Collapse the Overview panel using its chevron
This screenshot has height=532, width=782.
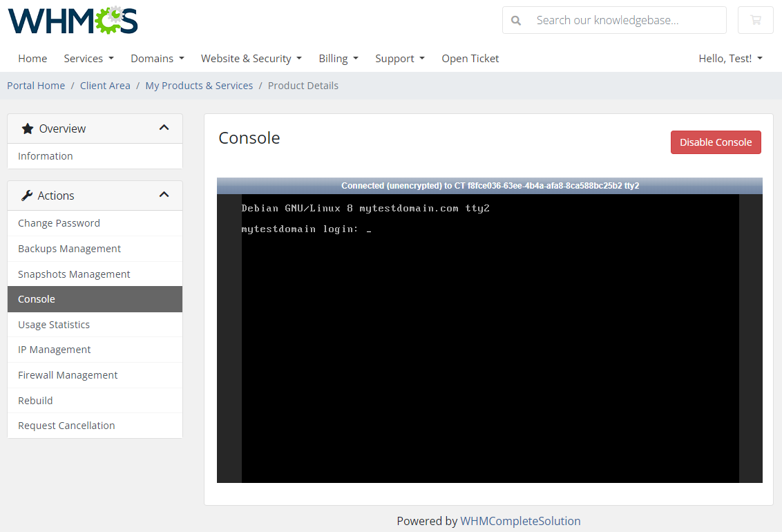point(164,128)
